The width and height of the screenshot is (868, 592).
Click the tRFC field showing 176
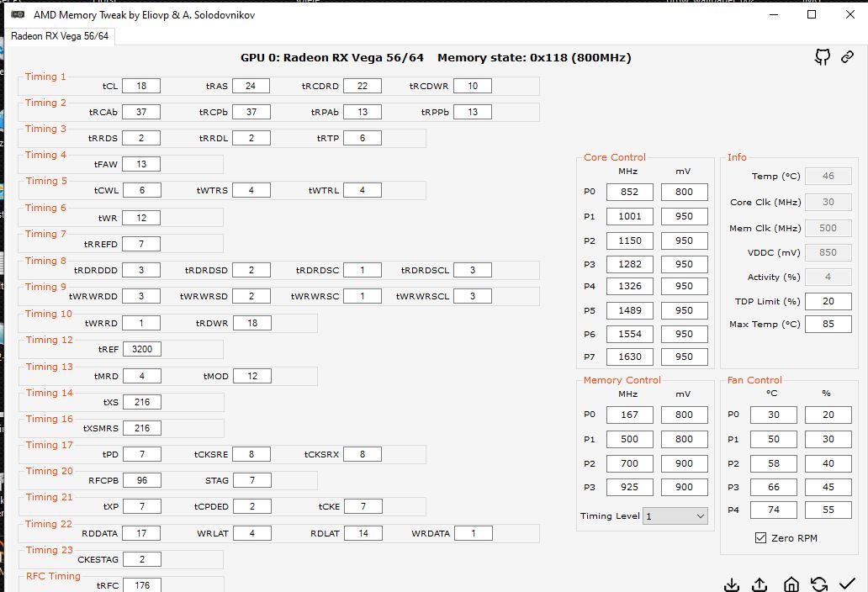[x=141, y=584]
